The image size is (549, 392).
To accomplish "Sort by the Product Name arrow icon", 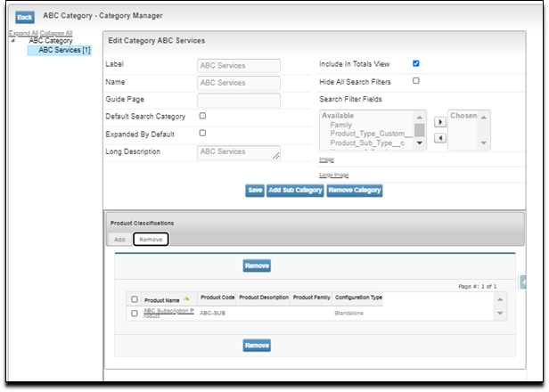I will coord(187,298).
